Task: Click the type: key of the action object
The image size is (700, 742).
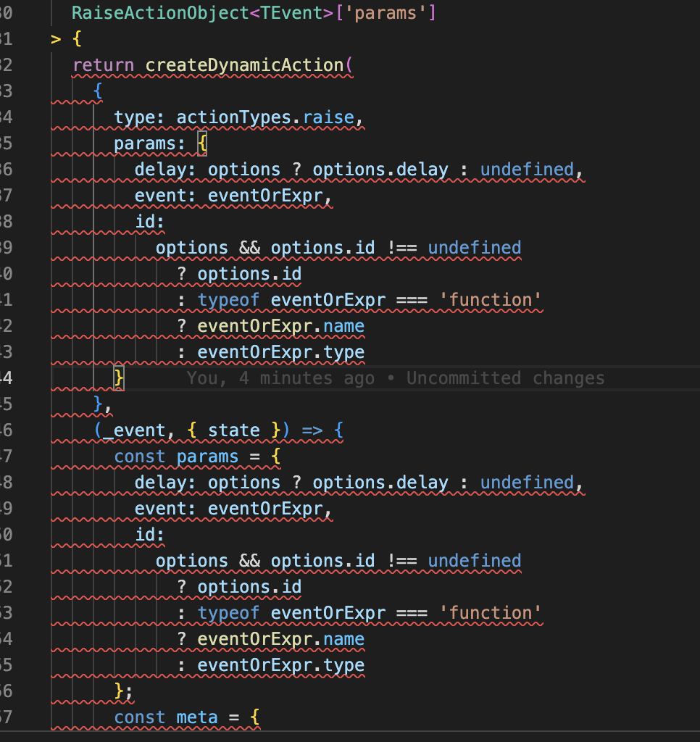Action: [x=139, y=117]
